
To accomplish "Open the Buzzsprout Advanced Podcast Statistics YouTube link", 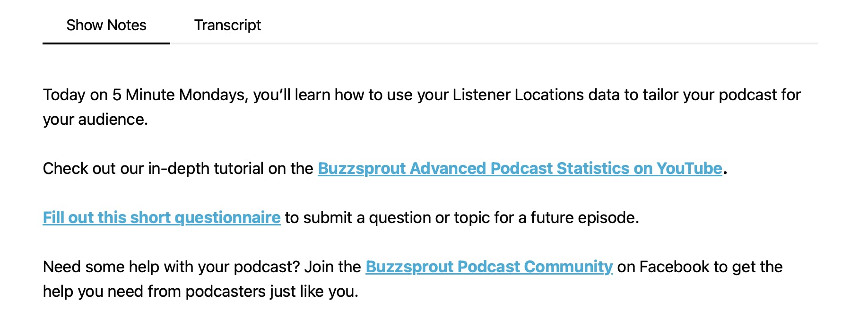I will click(x=519, y=168).
